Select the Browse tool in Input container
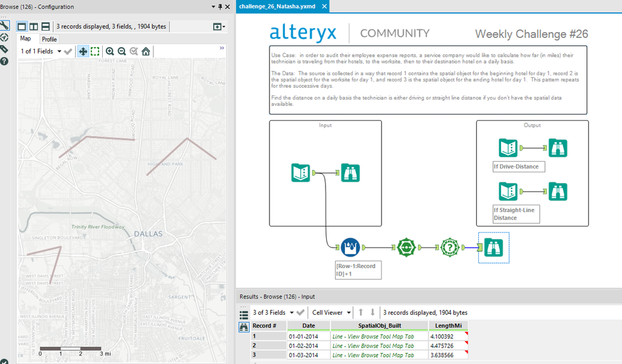The height and width of the screenshot is (364, 622). [x=351, y=172]
